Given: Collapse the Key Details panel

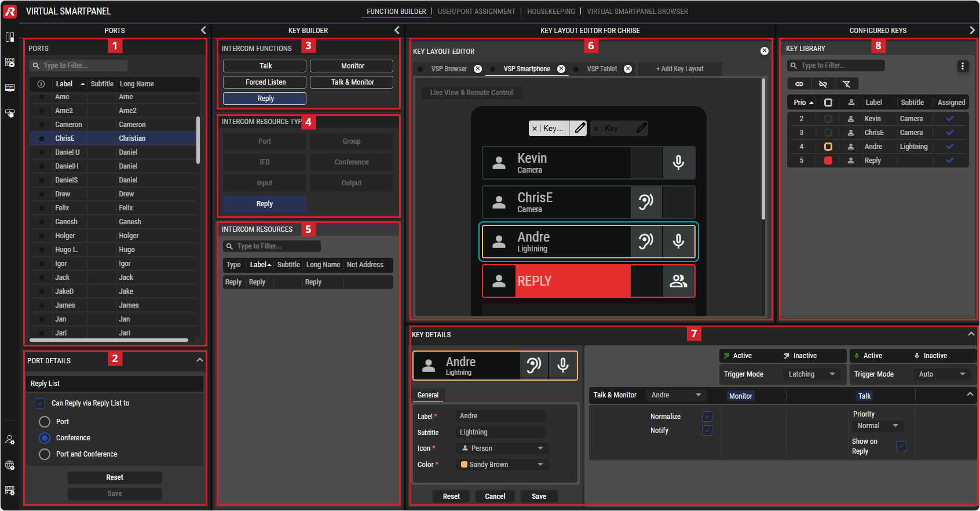Looking at the screenshot, I should (x=971, y=334).
